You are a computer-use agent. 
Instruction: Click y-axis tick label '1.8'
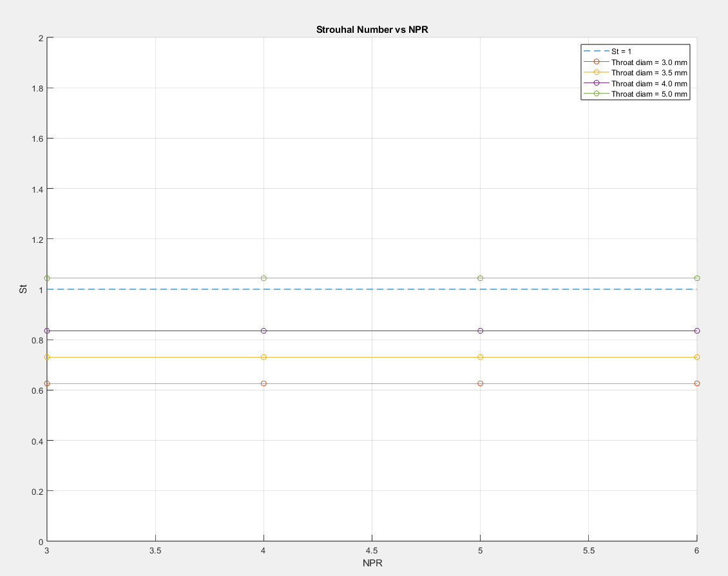pos(38,89)
